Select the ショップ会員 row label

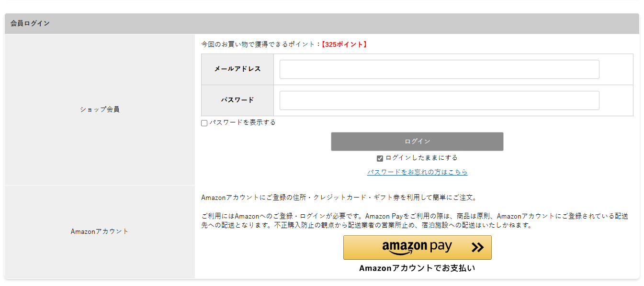[x=100, y=110]
